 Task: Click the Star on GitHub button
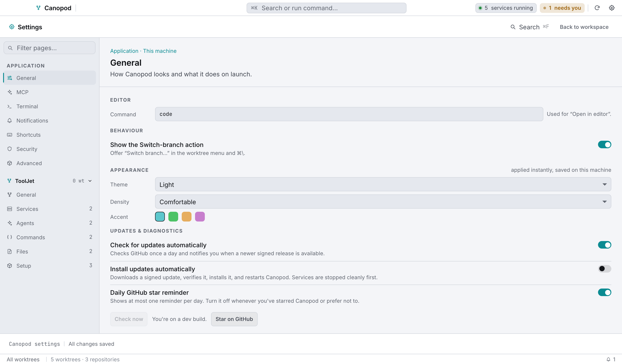click(x=234, y=319)
